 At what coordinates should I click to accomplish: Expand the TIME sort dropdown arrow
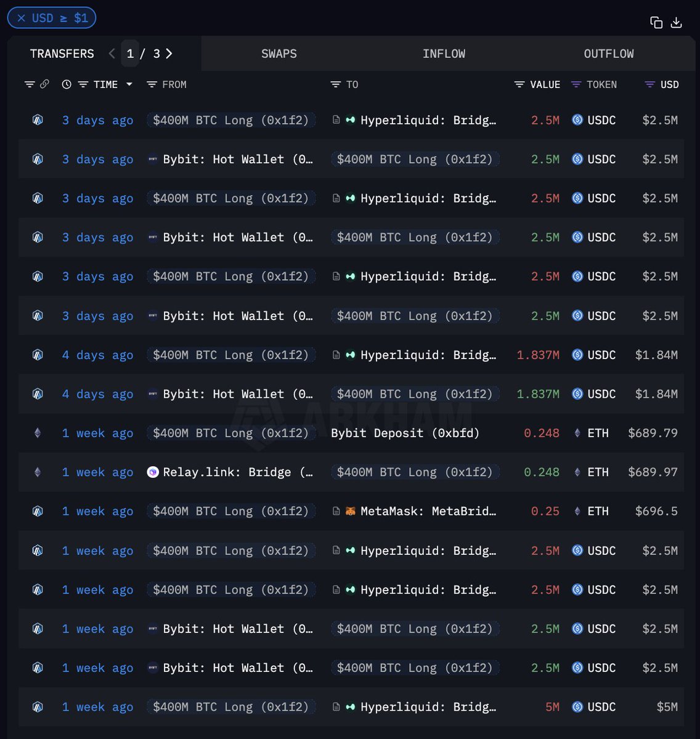(129, 84)
